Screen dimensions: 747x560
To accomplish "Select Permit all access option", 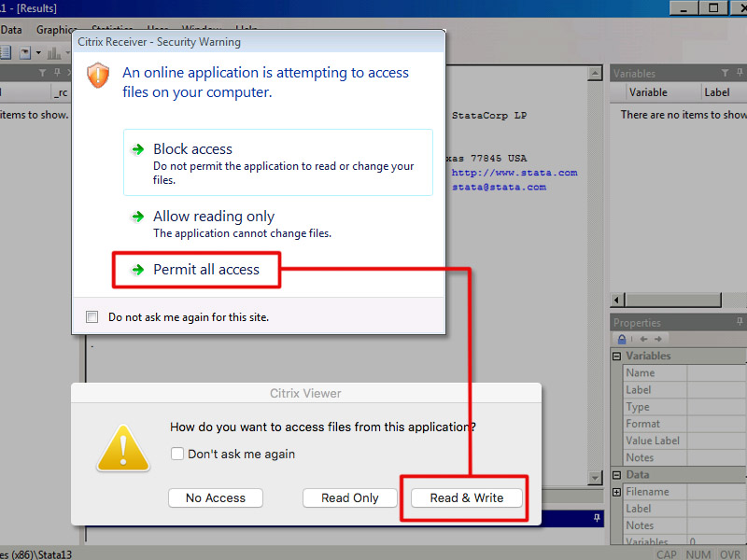I will point(196,270).
